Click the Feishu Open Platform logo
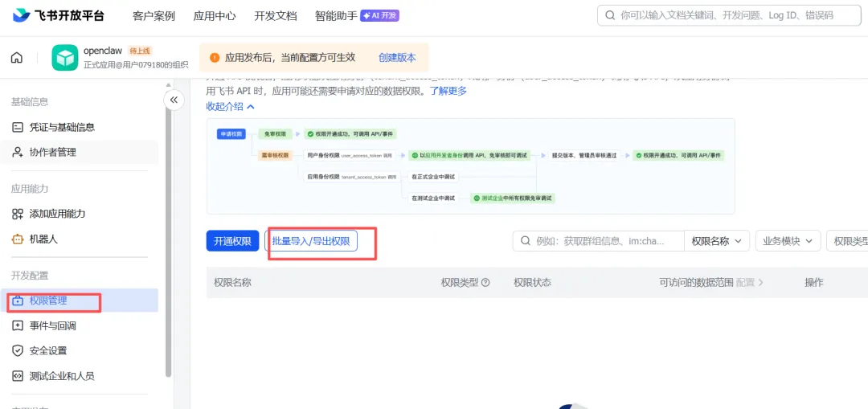Image resolution: width=868 pixels, height=409 pixels. point(58,15)
